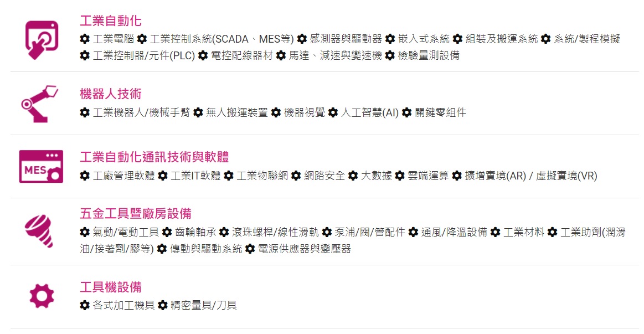Open the 五金工具暨廠房設備 heading

click(136, 214)
